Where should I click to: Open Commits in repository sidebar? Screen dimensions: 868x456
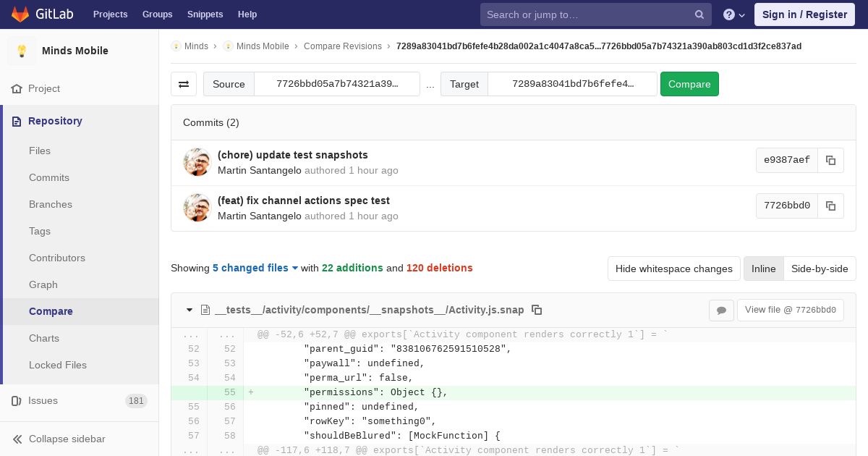(x=49, y=177)
